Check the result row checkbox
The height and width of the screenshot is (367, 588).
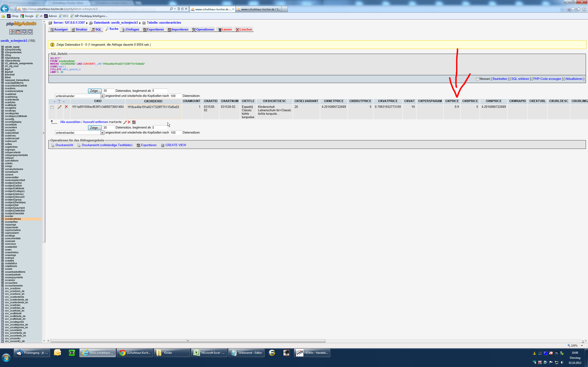click(52, 107)
